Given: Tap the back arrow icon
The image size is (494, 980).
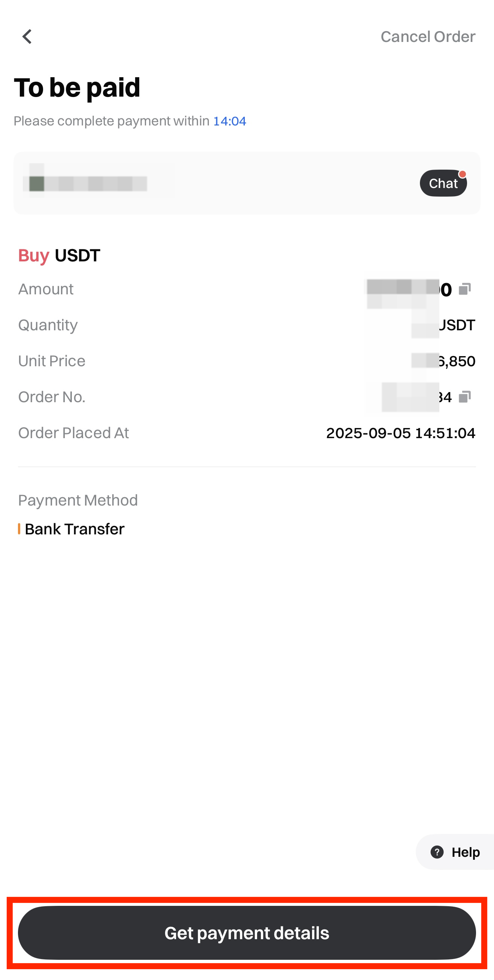Looking at the screenshot, I should 27,37.
